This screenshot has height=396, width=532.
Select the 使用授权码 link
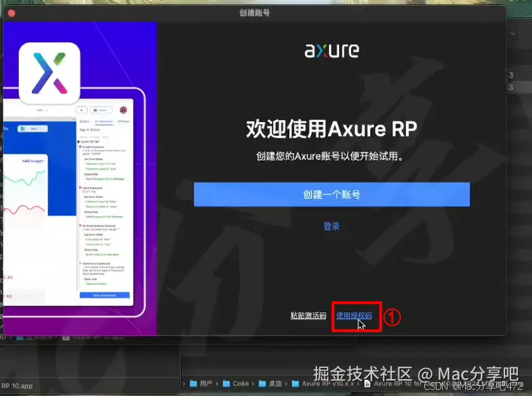coord(354,316)
